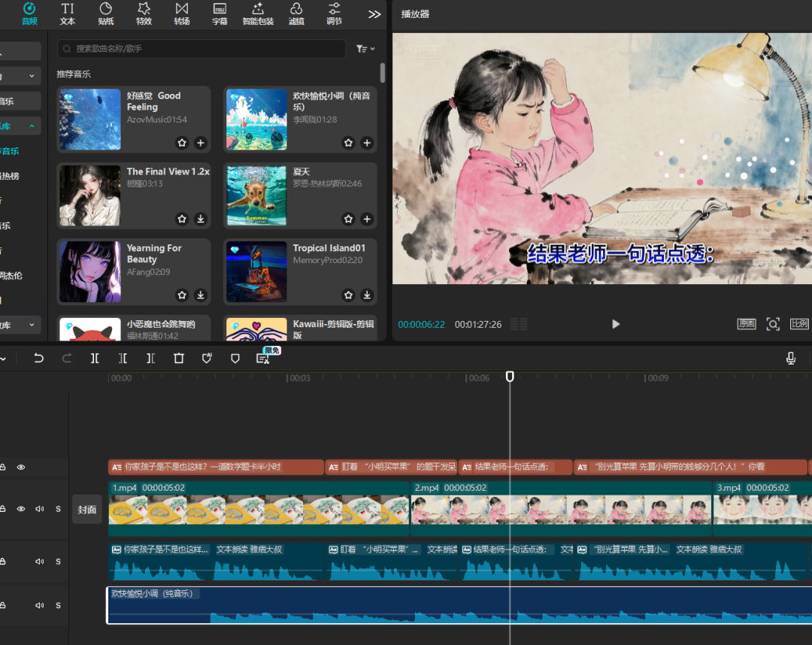
Task: Favorite the 夏天 song with star icon
Action: [x=348, y=219]
